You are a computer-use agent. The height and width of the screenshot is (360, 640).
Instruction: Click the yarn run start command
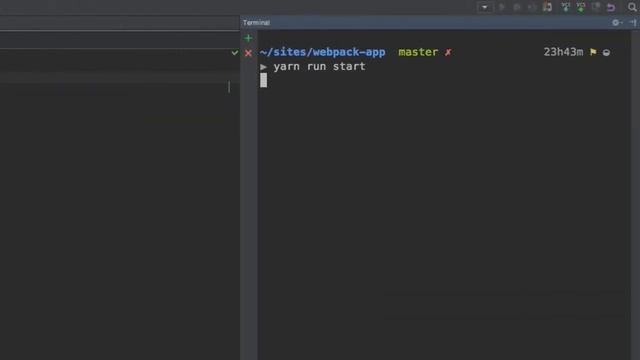tap(320, 67)
